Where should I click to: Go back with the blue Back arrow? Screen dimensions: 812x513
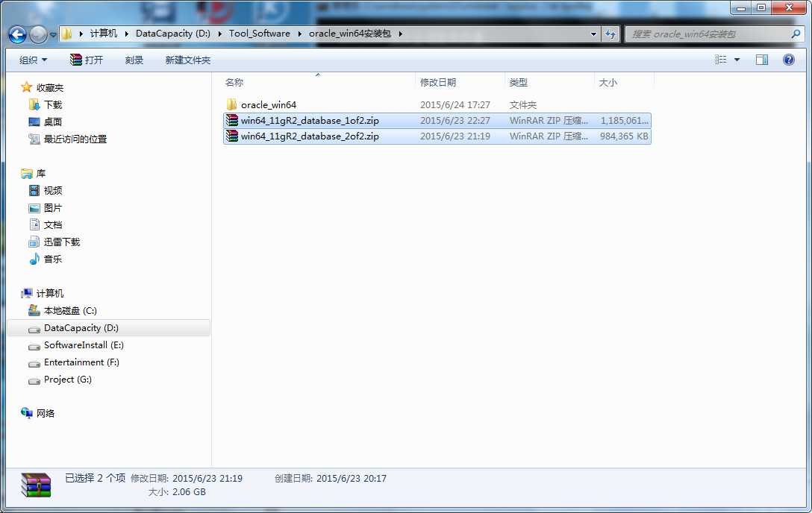17,34
